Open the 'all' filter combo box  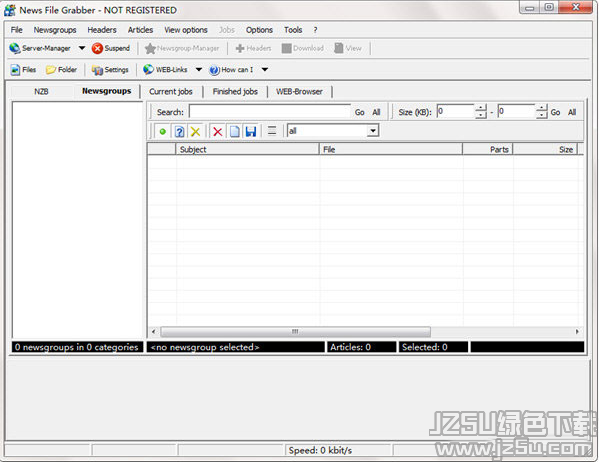click(333, 131)
